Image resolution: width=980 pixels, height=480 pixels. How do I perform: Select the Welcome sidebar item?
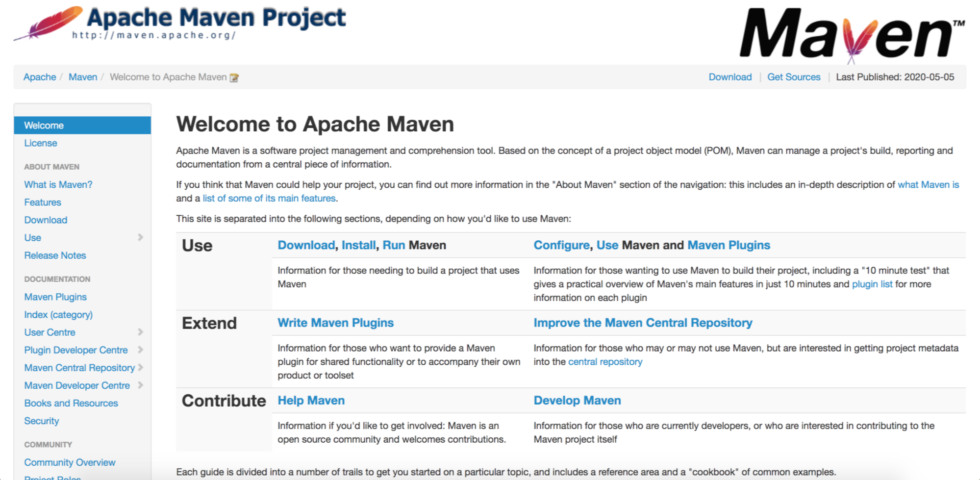point(82,125)
